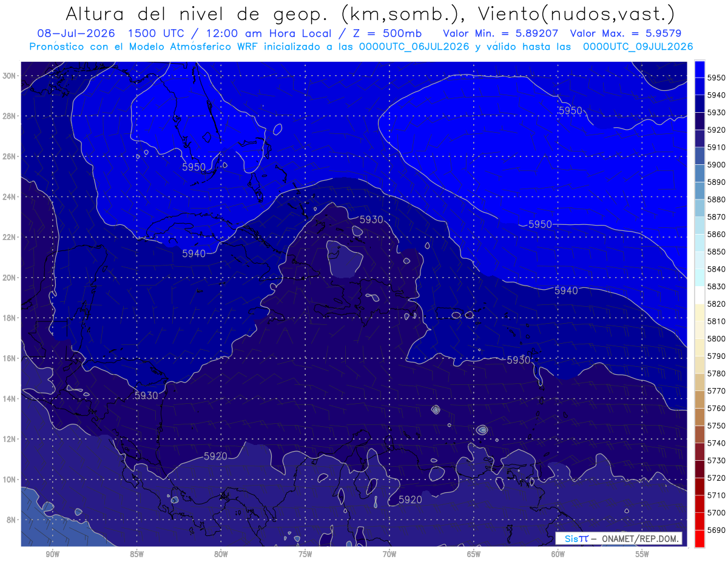728x562 pixels.
Task: Click the 5950 contour label near Florida
Action: click(194, 167)
